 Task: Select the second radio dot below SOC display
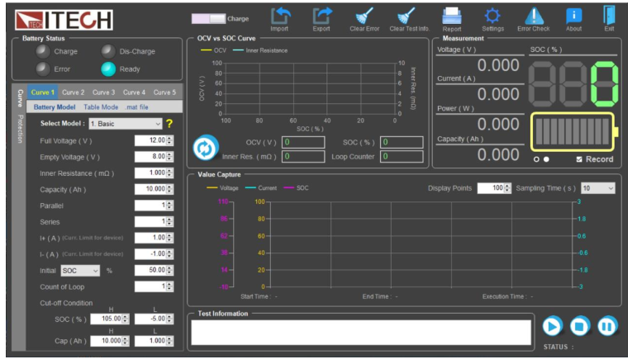546,158
